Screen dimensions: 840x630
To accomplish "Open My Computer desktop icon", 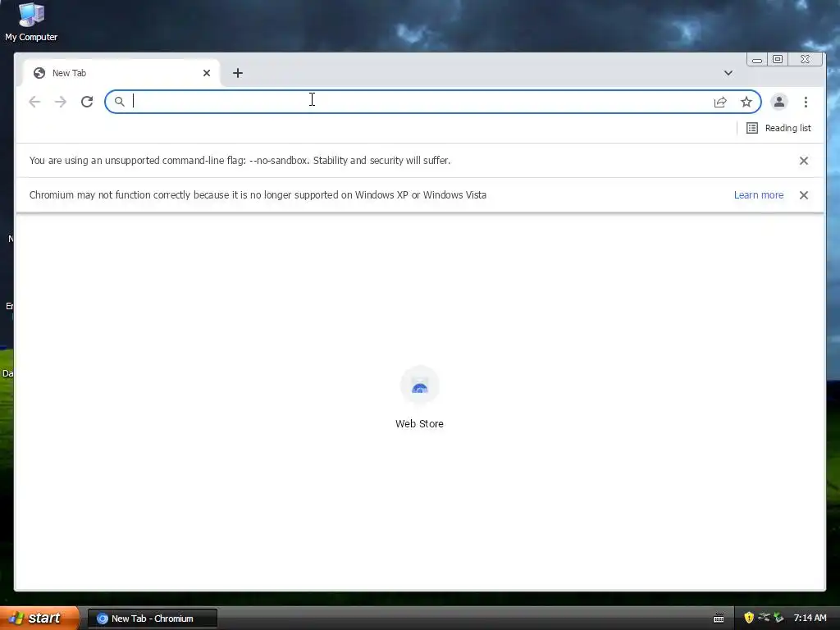I will click(31, 22).
